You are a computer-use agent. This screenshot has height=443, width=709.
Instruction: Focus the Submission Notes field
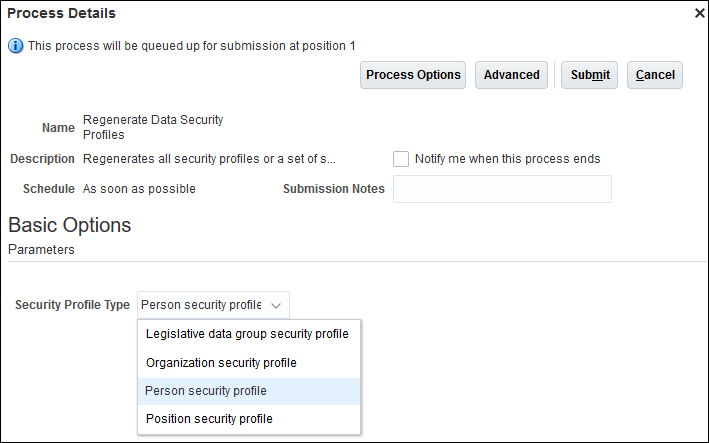pos(502,189)
